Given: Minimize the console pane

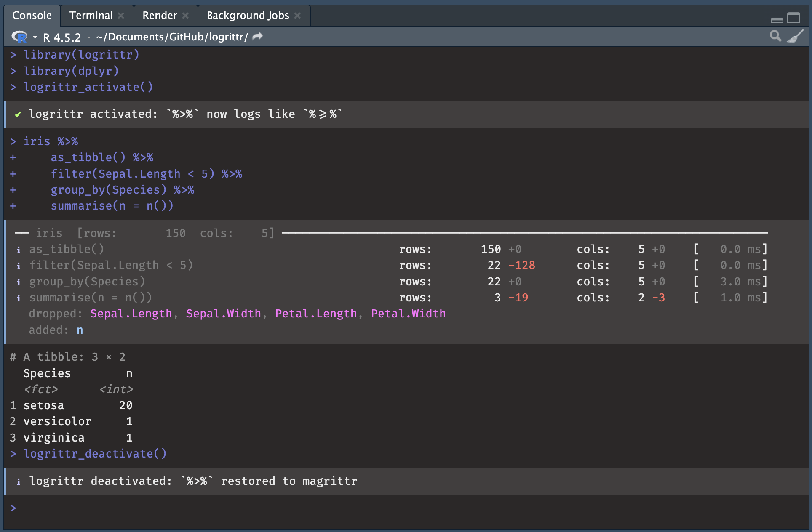Looking at the screenshot, I should (777, 20).
